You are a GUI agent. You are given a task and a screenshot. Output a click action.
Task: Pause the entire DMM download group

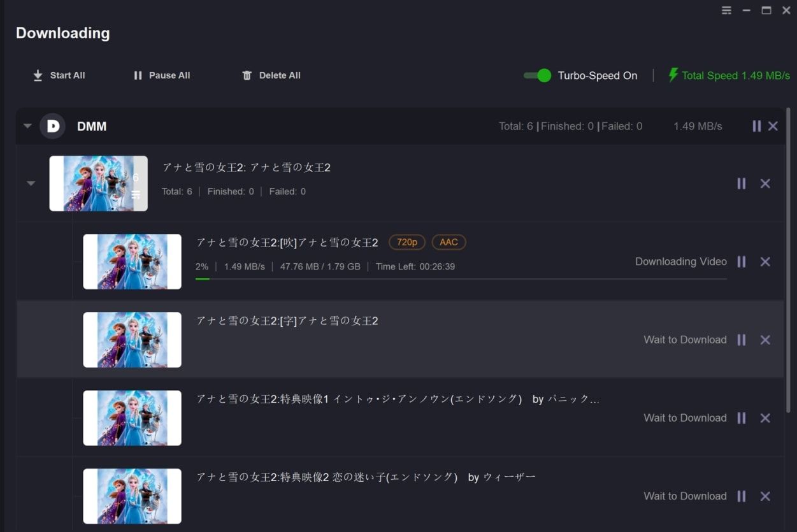(x=756, y=126)
